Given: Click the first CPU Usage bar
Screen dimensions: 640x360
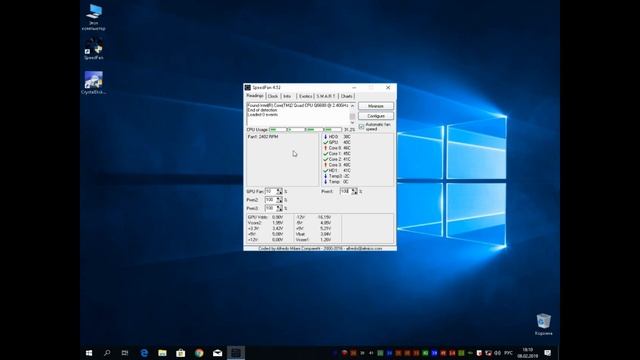Looking at the screenshot, I should [278, 130].
